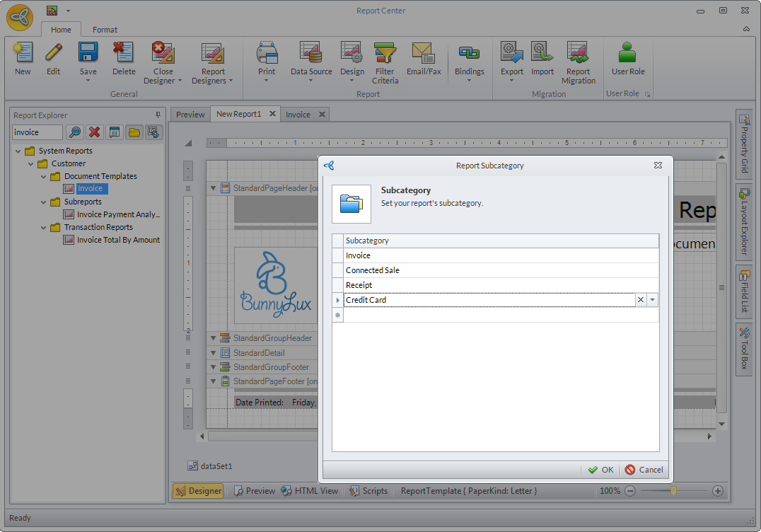Click the Email/Fax icon
This screenshot has width=761, height=532.
click(x=423, y=54)
